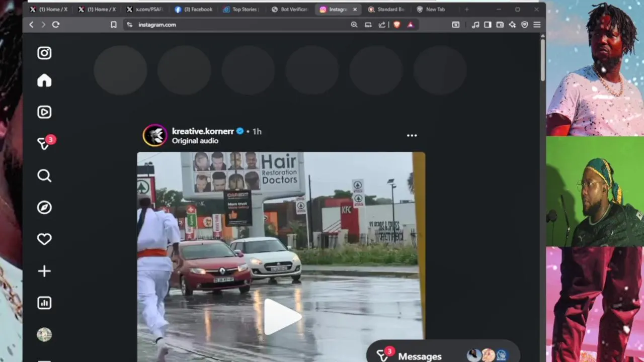Go back in the browser
644x362 pixels.
pos(31,25)
